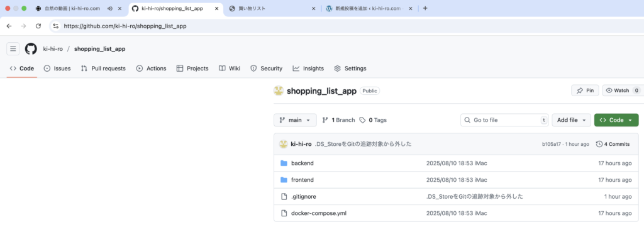The width and height of the screenshot is (644, 227).
Task: Open the Actions tab
Action: [x=151, y=69]
